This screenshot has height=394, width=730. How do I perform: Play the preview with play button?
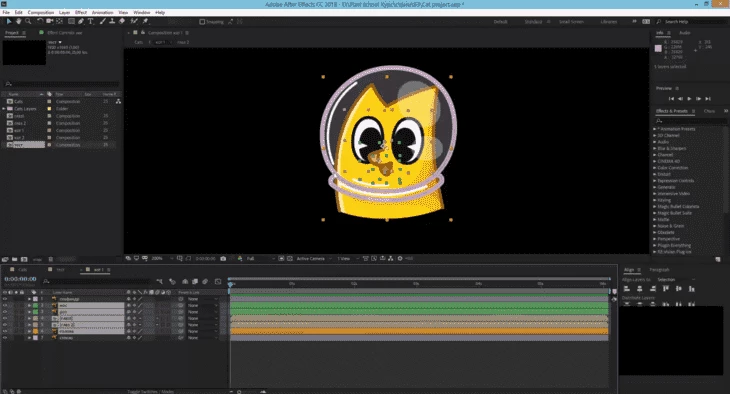tap(689, 99)
